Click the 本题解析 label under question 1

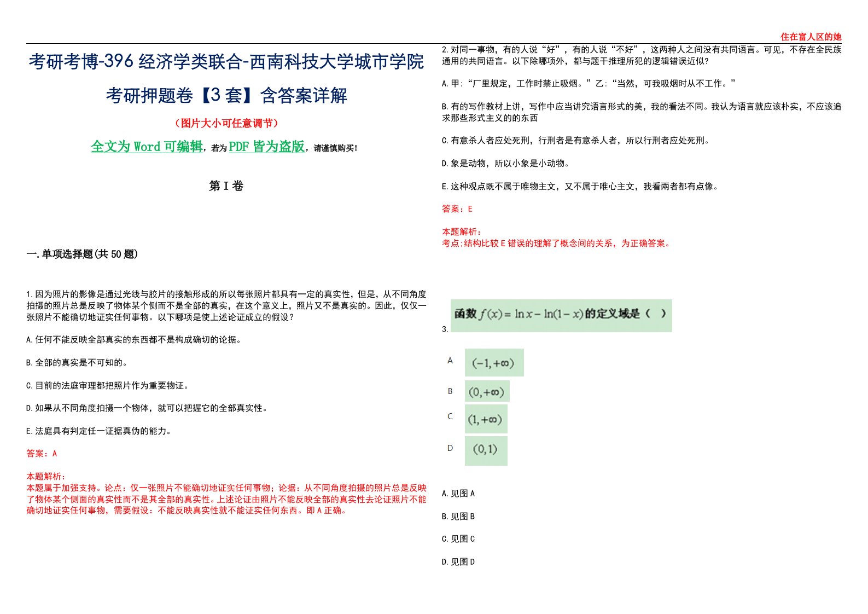[x=46, y=477]
